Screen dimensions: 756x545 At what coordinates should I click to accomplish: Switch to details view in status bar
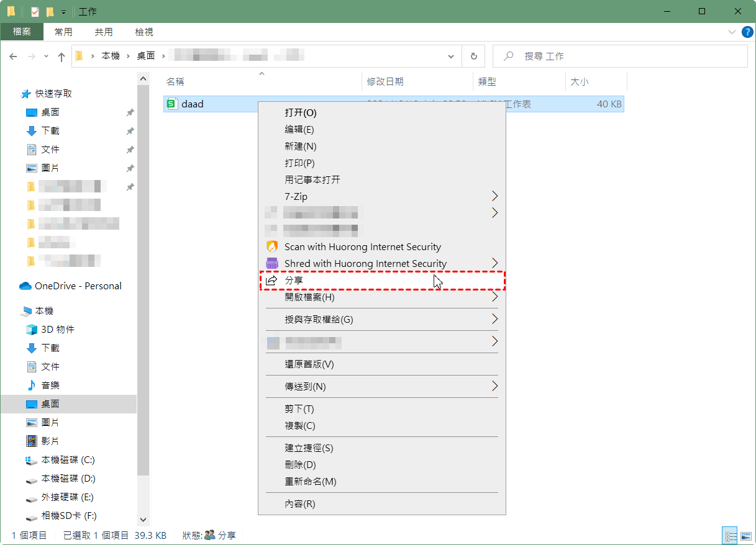pos(731,535)
